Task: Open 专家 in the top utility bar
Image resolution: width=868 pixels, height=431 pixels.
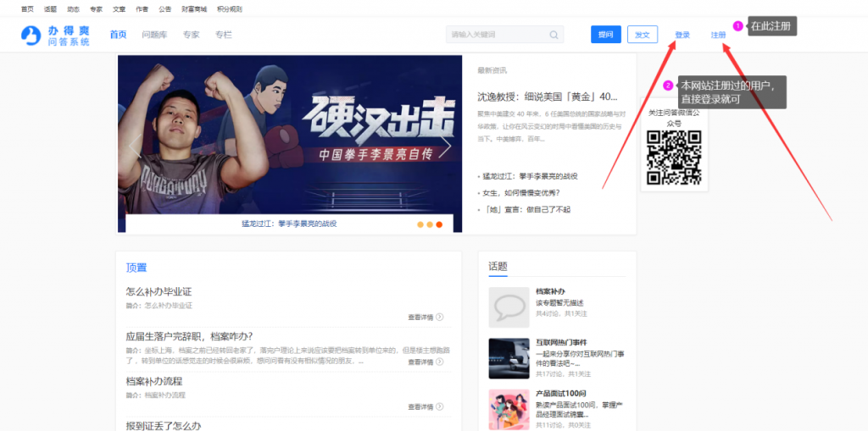Action: [97, 9]
